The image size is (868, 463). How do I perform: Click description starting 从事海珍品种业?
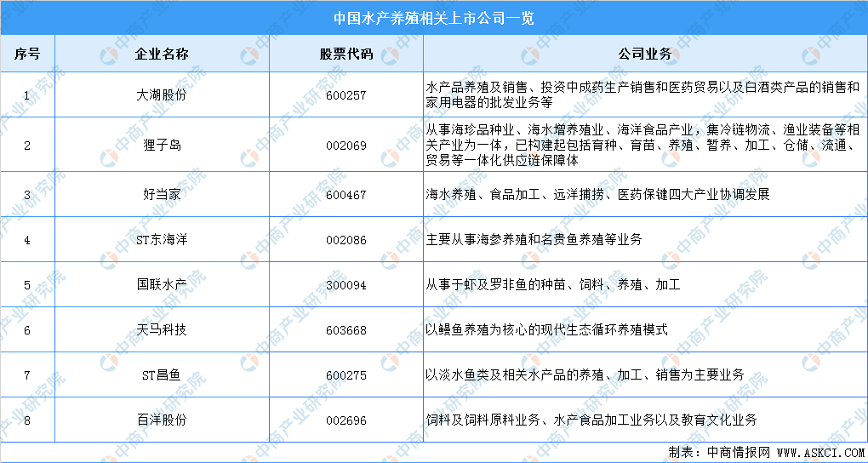642,145
